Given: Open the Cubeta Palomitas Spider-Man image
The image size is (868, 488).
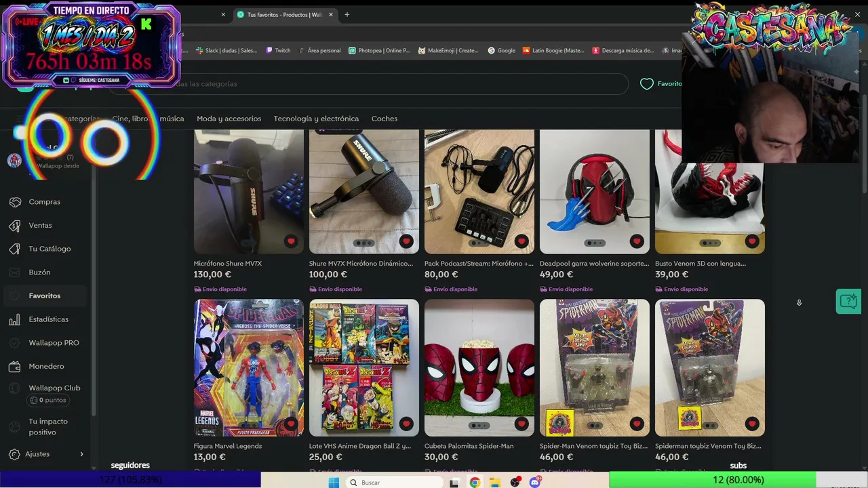Looking at the screenshot, I should coord(479,367).
